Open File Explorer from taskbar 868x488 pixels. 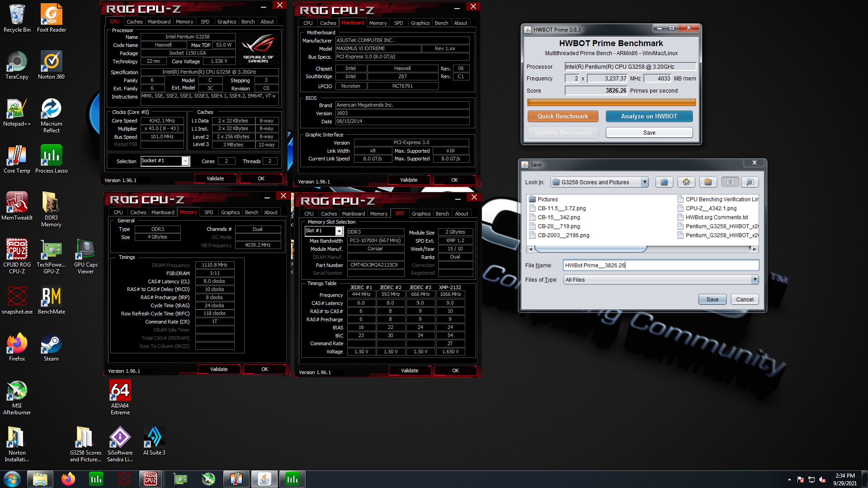coord(40,479)
